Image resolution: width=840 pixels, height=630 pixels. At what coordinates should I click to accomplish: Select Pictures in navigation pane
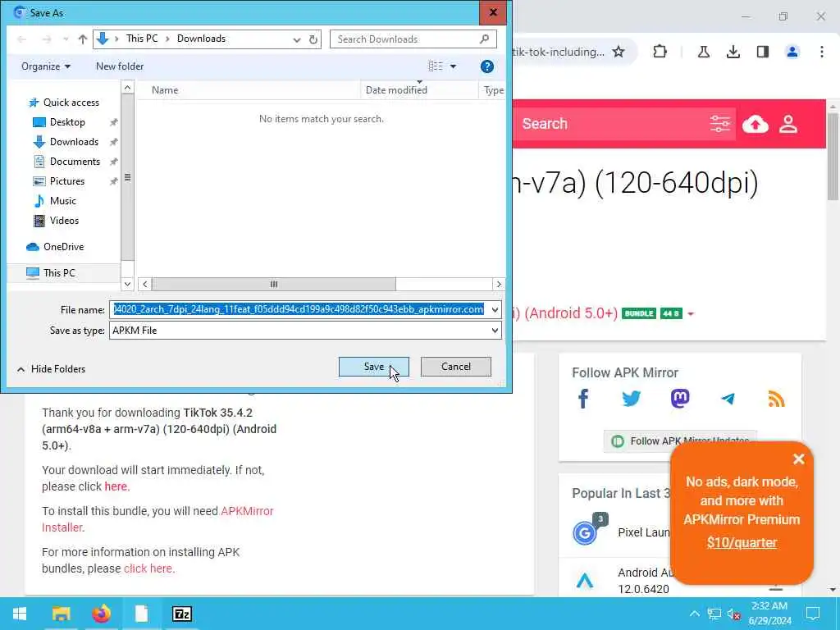67,181
